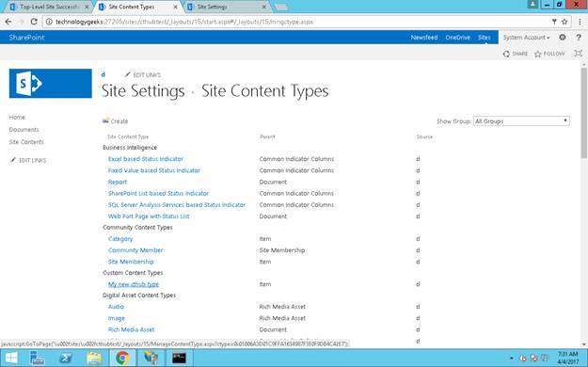Bookmark page with star icon
The width and height of the screenshot is (588, 367).
click(x=564, y=22)
